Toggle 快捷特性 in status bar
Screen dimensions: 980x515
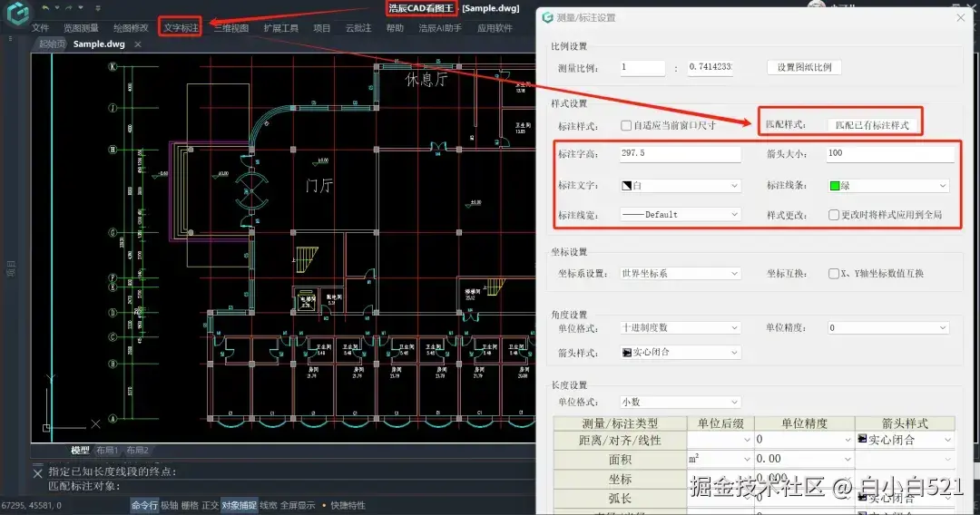tap(348, 505)
